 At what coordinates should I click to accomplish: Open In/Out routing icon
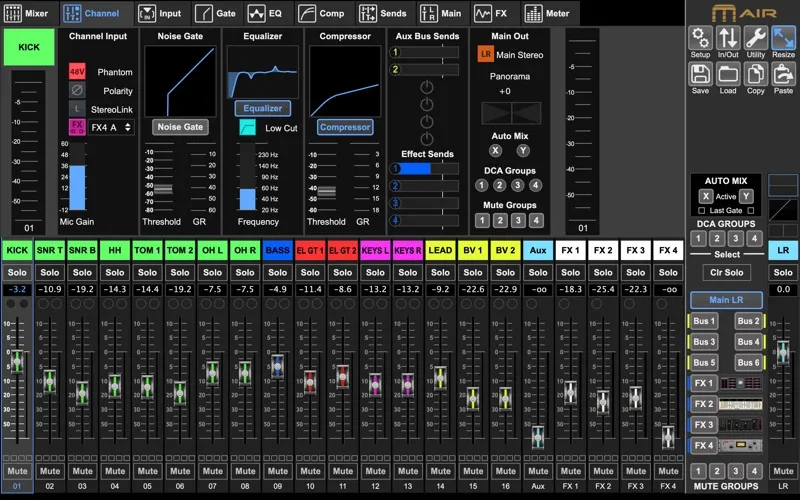pyautogui.click(x=728, y=38)
